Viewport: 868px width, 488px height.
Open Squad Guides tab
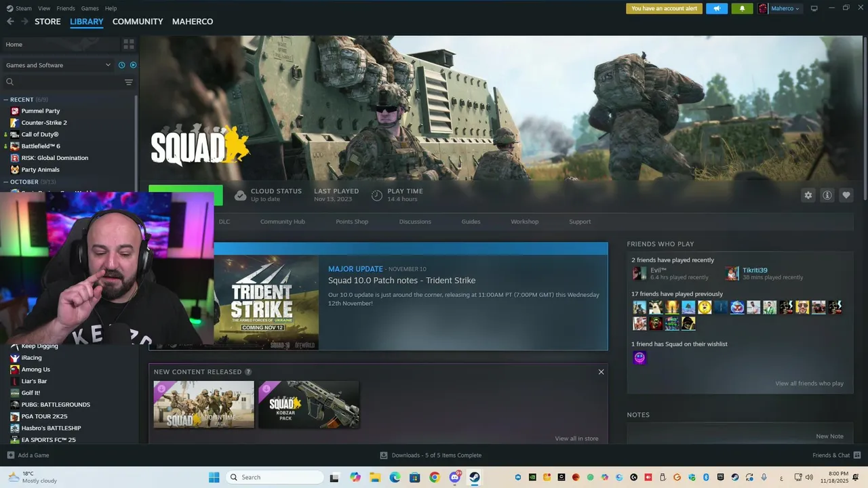(471, 222)
